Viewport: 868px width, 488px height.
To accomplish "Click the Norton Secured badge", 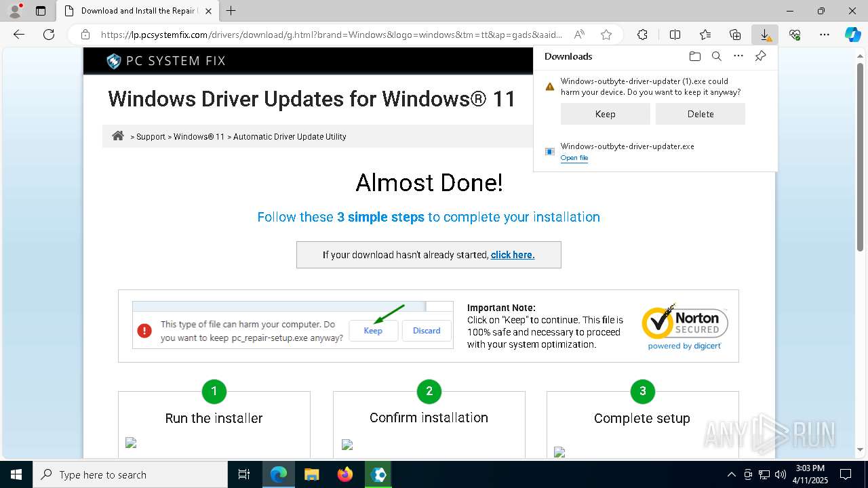I will (685, 326).
